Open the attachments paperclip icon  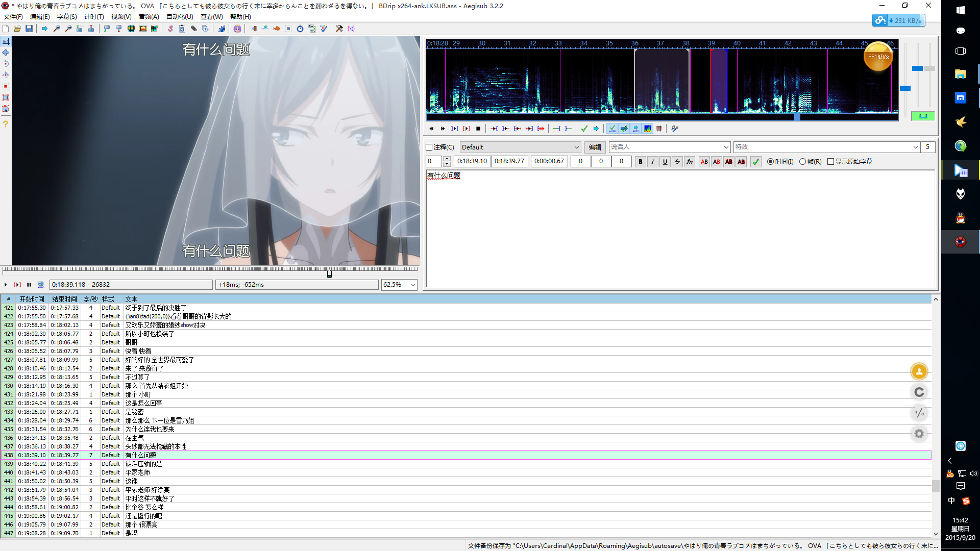(x=194, y=29)
